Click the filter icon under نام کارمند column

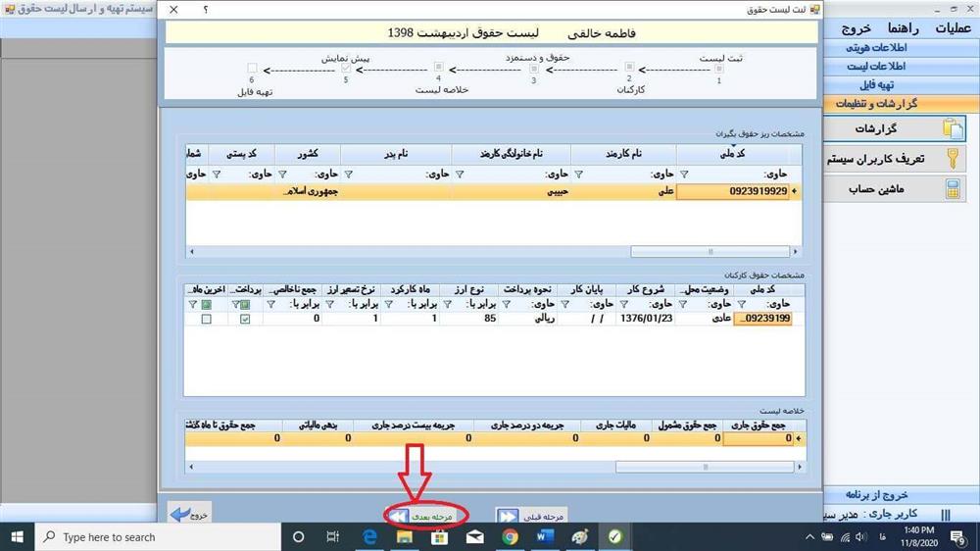[578, 175]
